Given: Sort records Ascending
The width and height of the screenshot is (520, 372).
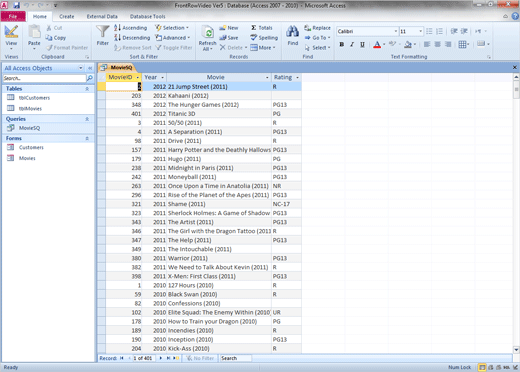Looking at the screenshot, I should point(130,28).
